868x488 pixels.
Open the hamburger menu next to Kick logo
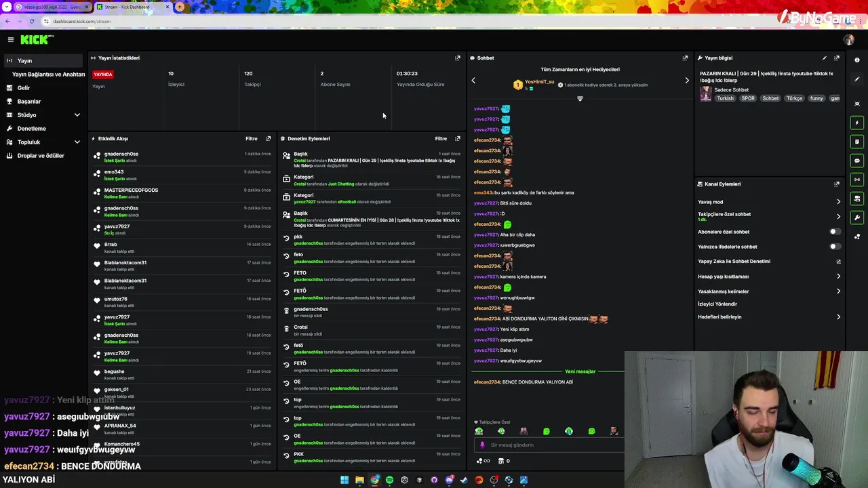(10, 40)
